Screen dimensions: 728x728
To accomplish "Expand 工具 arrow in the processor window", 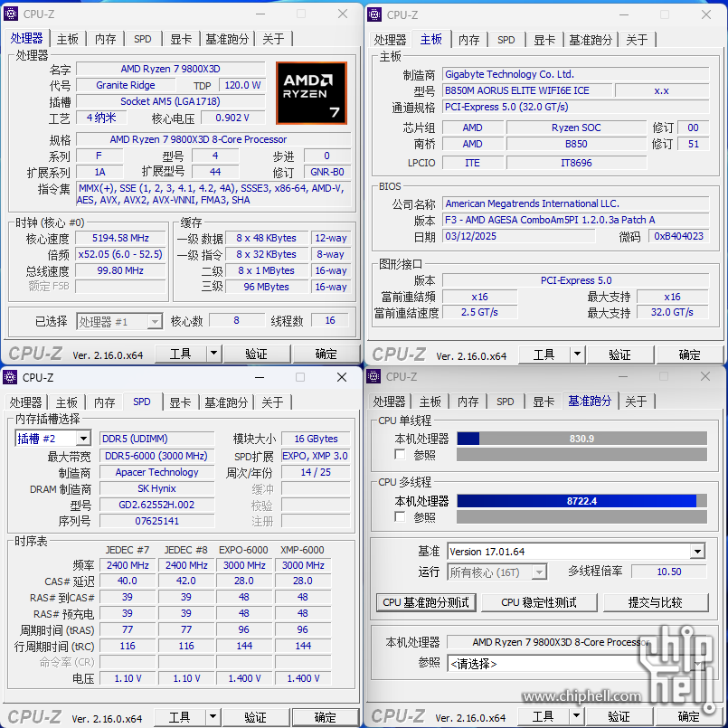I will click(213, 354).
